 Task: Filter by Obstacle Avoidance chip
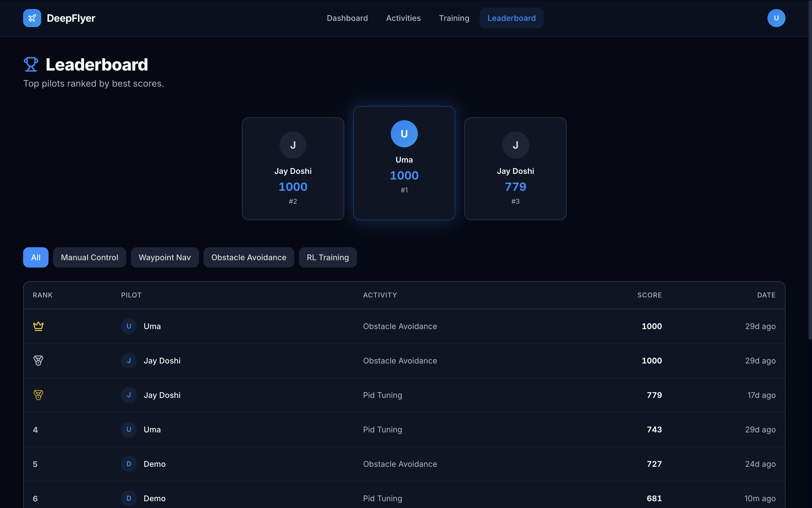(x=249, y=257)
